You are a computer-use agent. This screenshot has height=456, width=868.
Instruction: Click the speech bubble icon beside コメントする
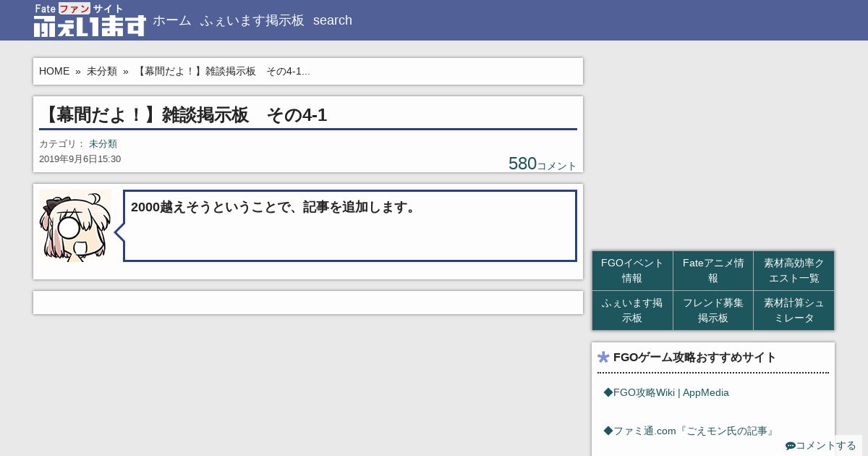791,446
